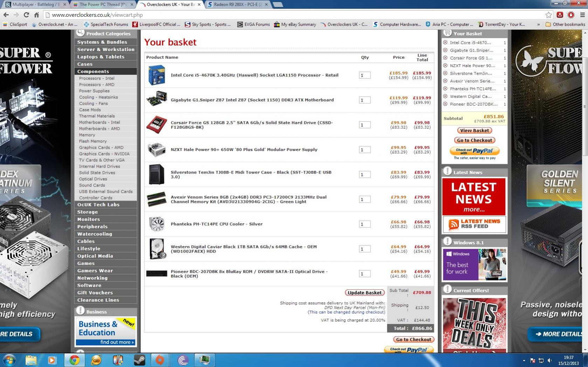Switch to the Radeon R9 280X tab
Screen dimensions: 588x367
[x=237, y=5]
